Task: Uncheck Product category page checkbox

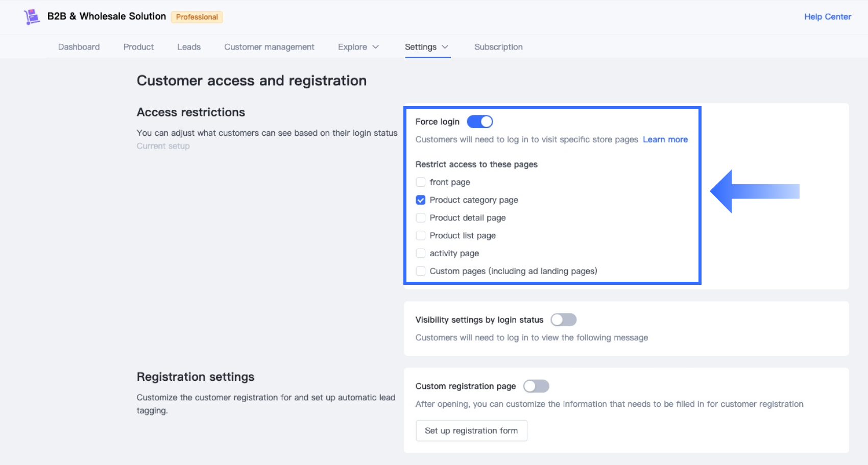Action: click(x=421, y=200)
